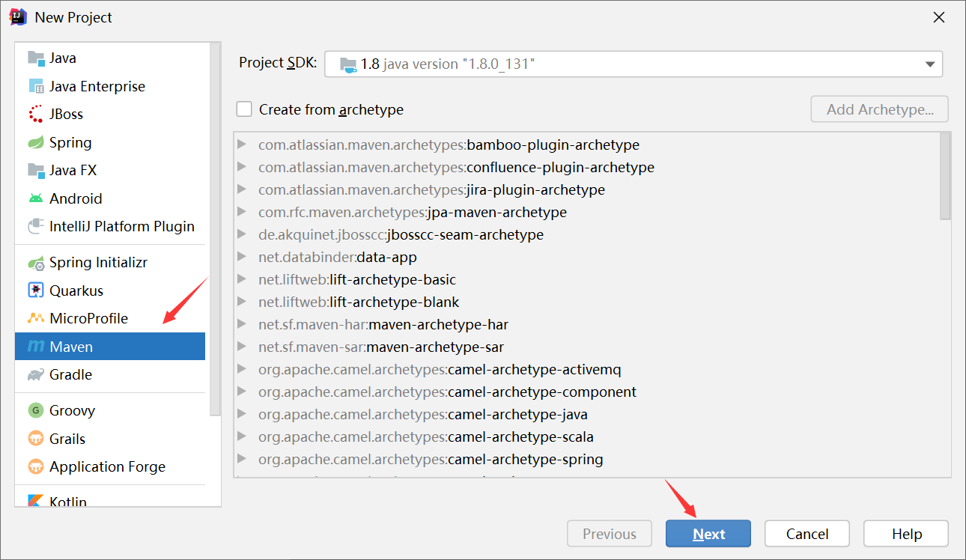Expand jira-plugin-archetype node
The height and width of the screenshot is (560, 966).
pyautogui.click(x=242, y=189)
